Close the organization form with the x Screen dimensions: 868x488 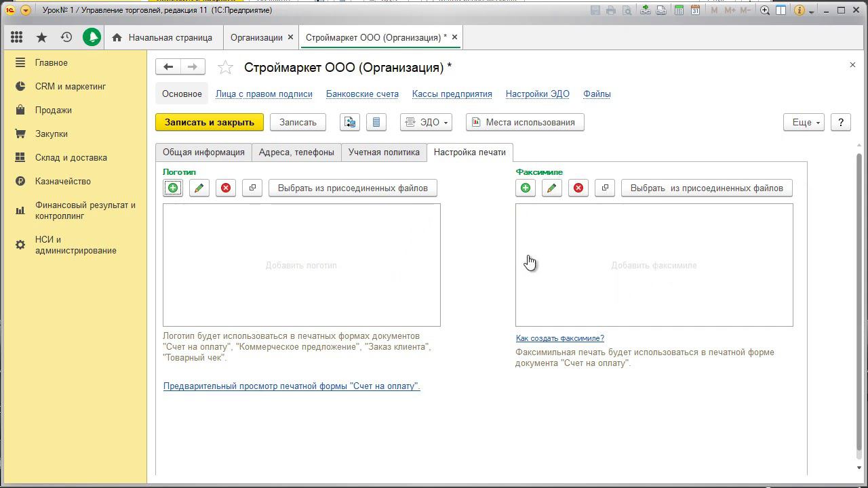[x=852, y=64]
